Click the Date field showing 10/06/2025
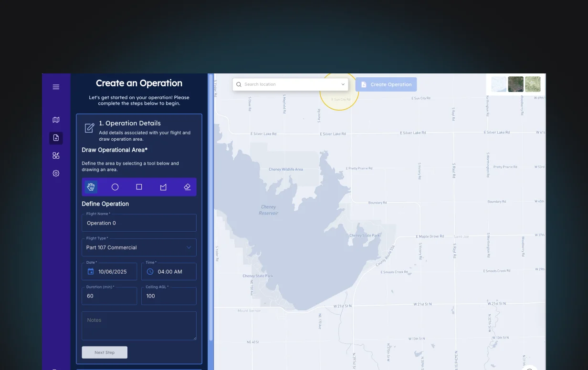The height and width of the screenshot is (370, 588). [109, 271]
